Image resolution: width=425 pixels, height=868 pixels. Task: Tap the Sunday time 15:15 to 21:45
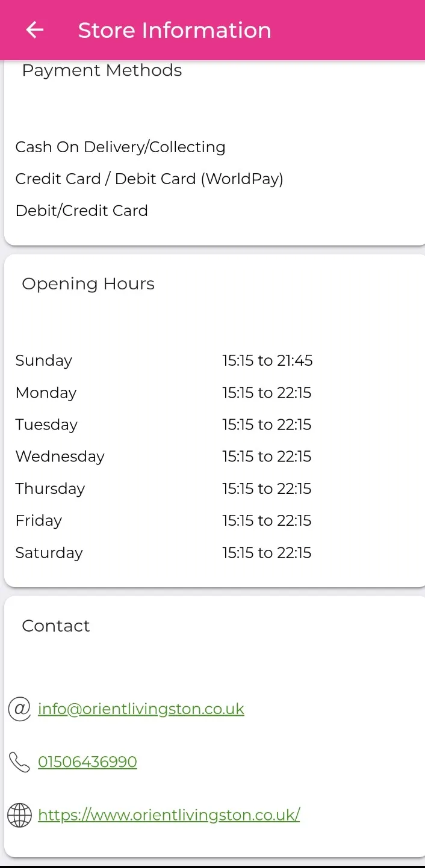pos(267,360)
